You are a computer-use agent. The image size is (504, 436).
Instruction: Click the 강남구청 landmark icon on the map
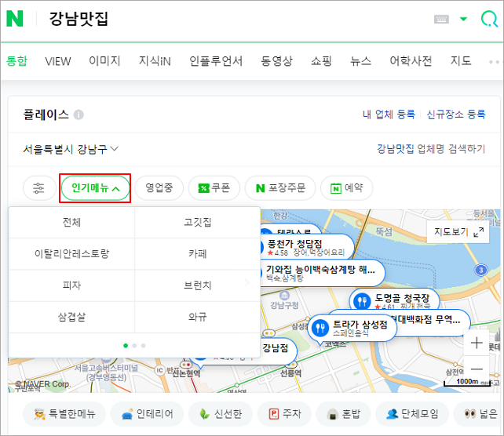click(x=284, y=296)
